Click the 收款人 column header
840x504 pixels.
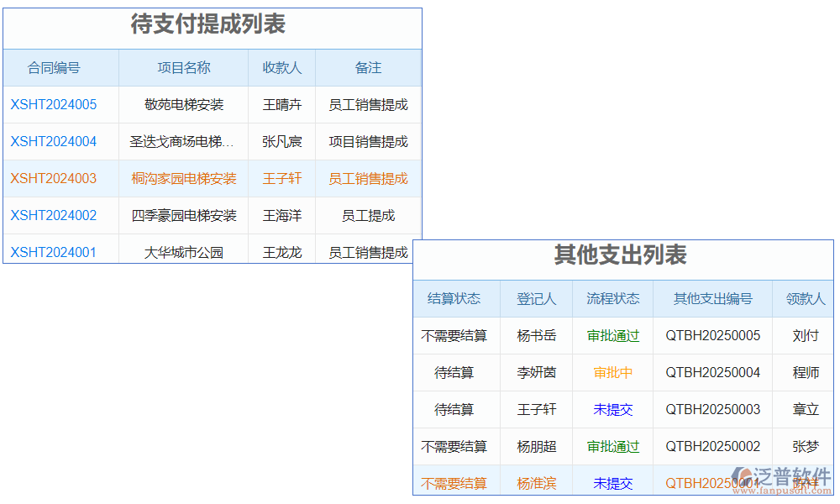[281, 68]
